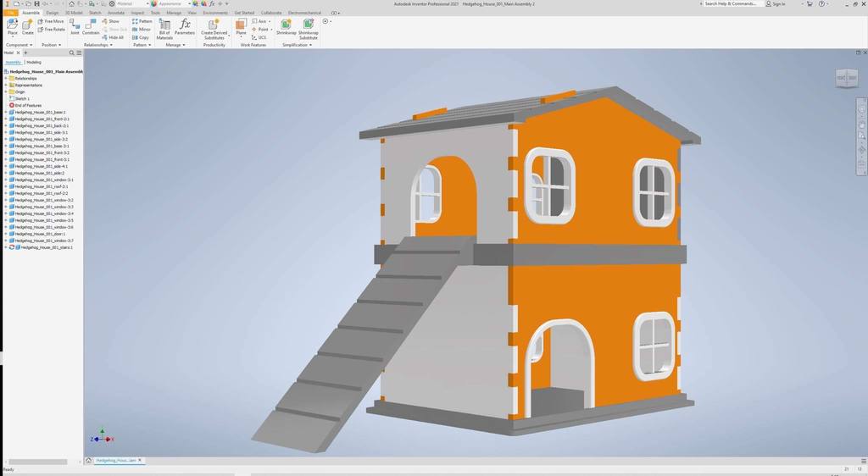Screen dimensions: 868x476
Task: Open the fx Parameters dialog
Action: point(185,26)
